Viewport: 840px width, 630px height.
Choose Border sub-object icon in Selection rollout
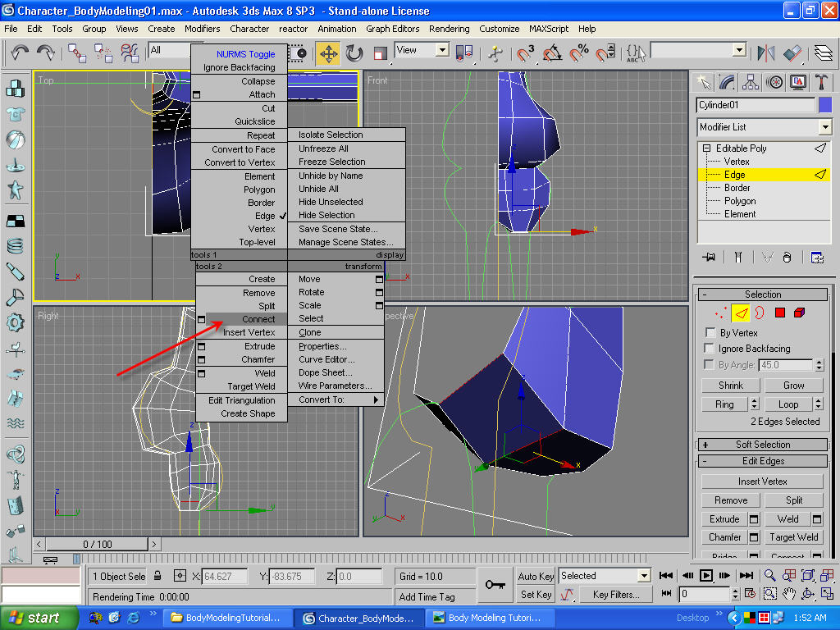tap(760, 313)
